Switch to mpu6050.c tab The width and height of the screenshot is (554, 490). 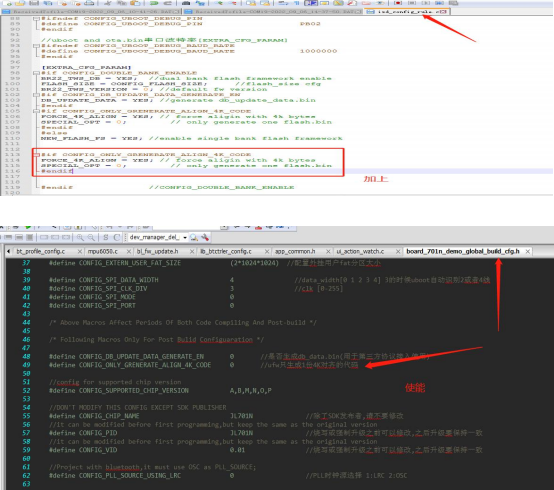(x=102, y=251)
